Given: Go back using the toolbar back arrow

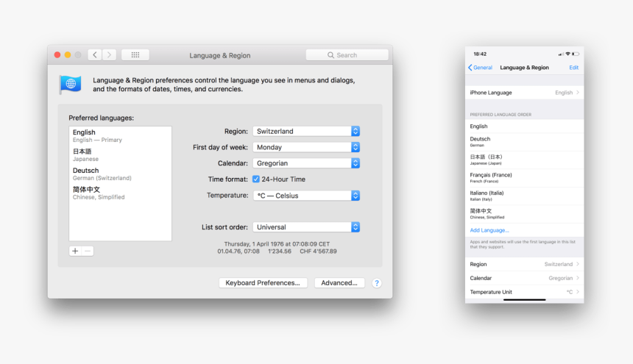Looking at the screenshot, I should 95,55.
